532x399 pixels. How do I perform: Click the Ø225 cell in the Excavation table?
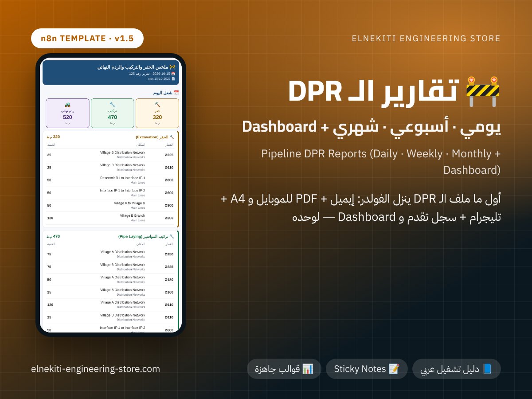coord(169,155)
